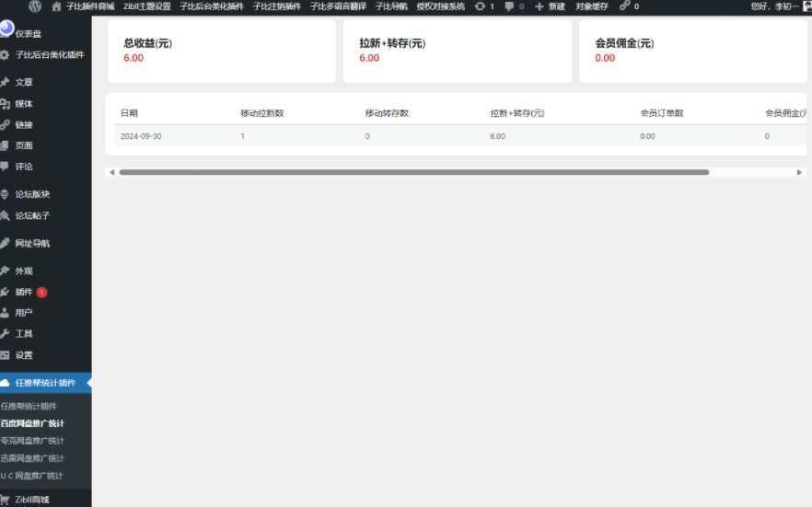Click the home icon for 子比插件商城
Viewport: 812px width, 507px height.
56,6
